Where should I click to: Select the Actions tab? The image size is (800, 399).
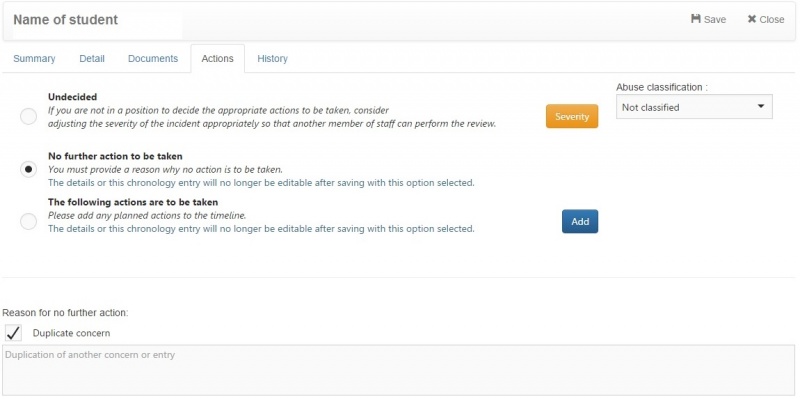(217, 59)
